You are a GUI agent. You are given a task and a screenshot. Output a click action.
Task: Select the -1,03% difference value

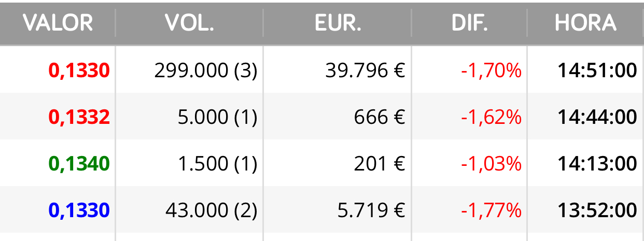coord(491,164)
